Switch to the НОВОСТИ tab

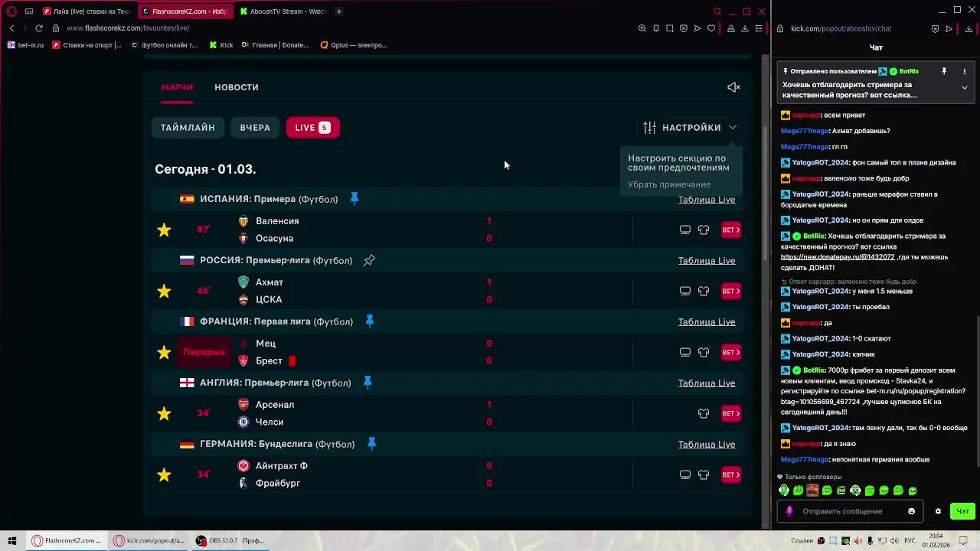tap(237, 87)
